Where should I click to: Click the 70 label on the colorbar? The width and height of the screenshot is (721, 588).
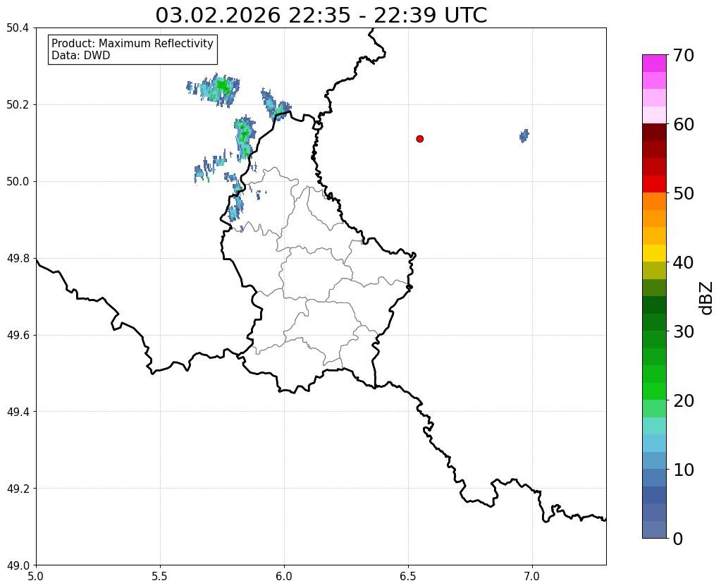[684, 56]
